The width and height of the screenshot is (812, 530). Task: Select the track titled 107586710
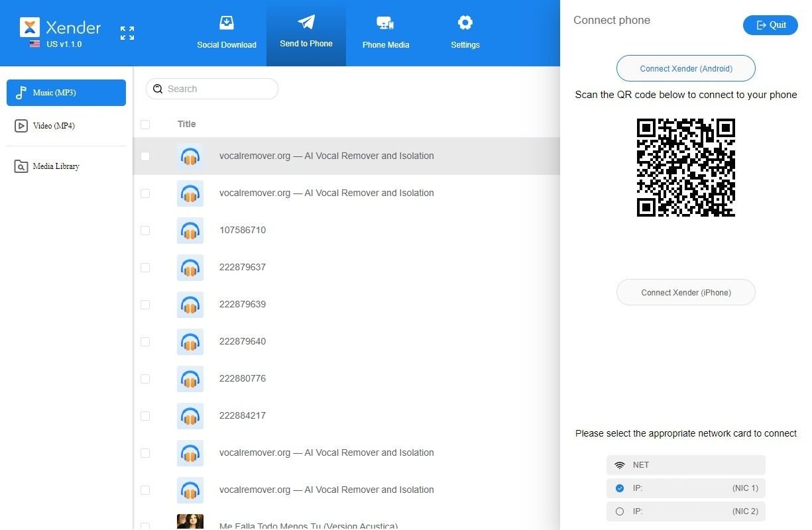pyautogui.click(x=243, y=231)
